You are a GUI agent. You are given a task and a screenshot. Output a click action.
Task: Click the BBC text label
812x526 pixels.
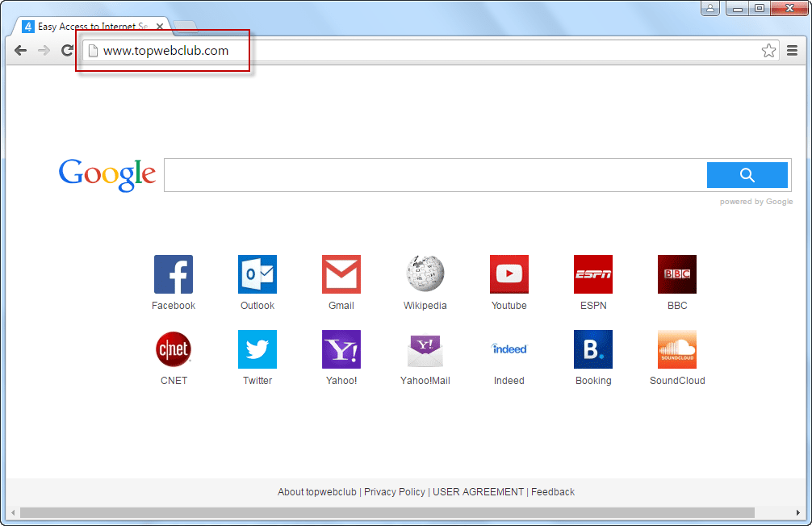point(677,306)
